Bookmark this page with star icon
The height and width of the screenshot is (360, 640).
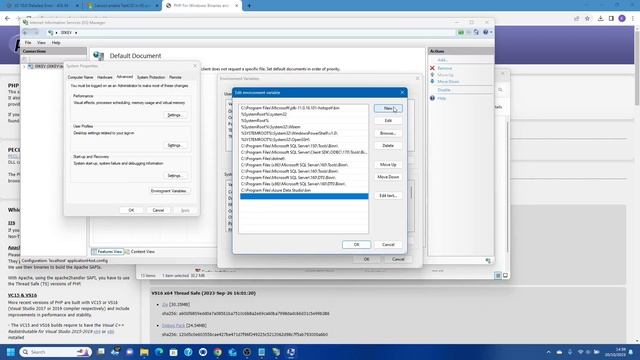[x=587, y=18]
